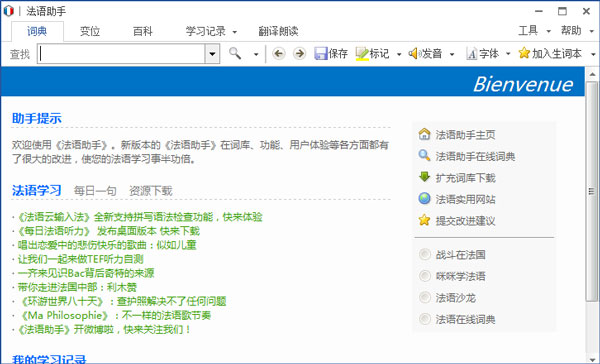Go forward with the right arrow button
Viewport: 600px width, 364px height.
299,54
